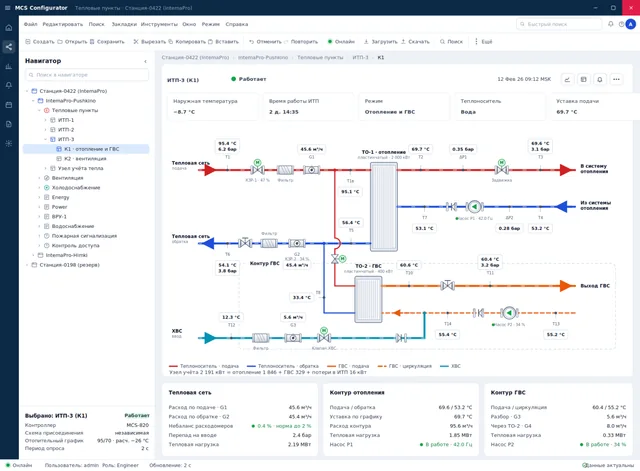Viewport: 640px width, 471px height.
Task: Select flow meter G1 symbol
Action: pos(311,169)
